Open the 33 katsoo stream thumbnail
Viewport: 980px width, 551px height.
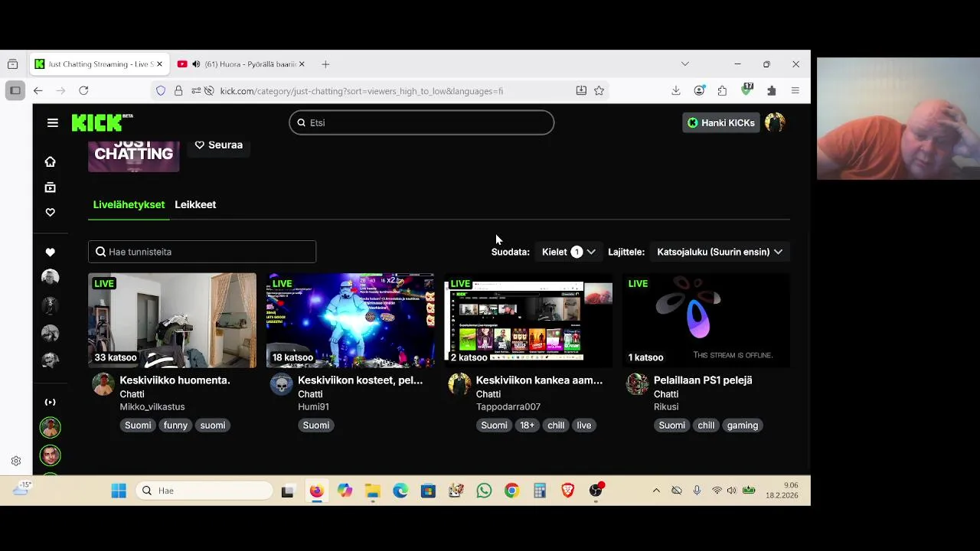[x=172, y=321]
